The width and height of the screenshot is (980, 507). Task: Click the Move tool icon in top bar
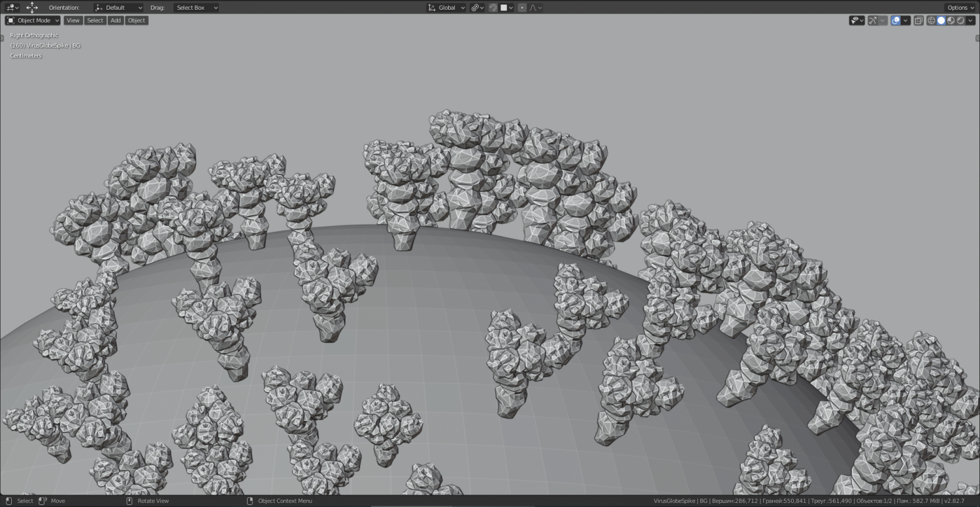(x=31, y=8)
